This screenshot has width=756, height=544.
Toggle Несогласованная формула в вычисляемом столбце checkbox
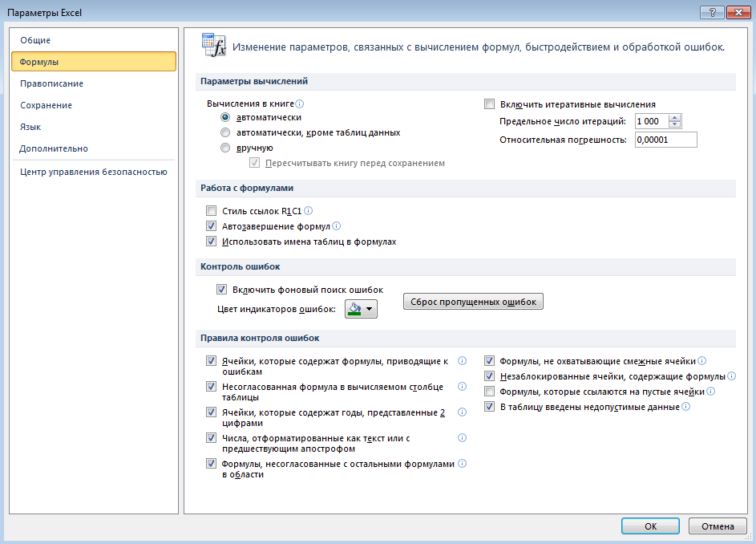(x=211, y=386)
